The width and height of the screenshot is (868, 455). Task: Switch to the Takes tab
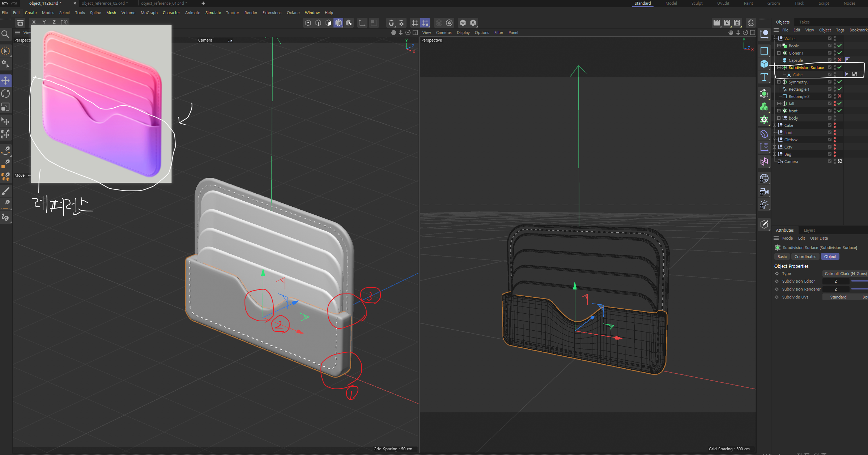click(x=804, y=22)
